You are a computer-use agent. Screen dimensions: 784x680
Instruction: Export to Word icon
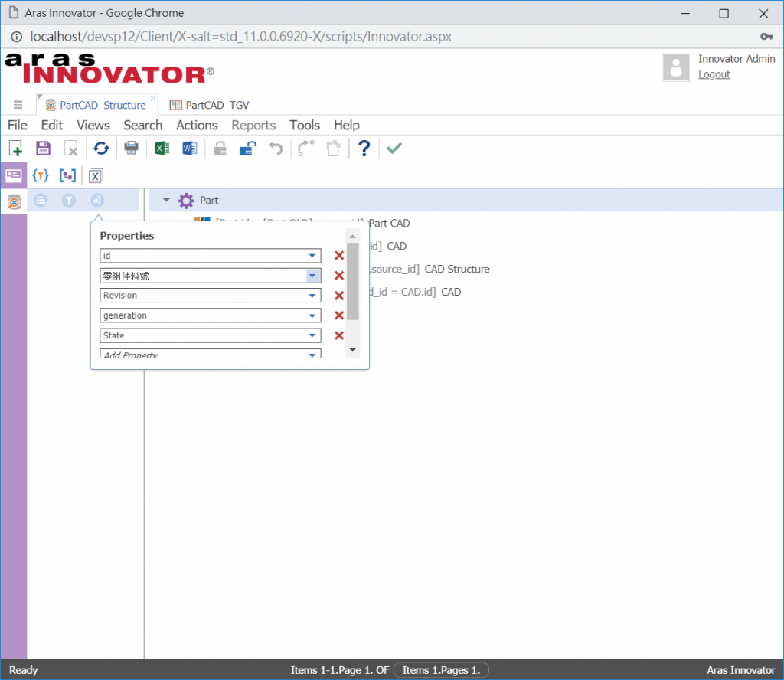point(190,149)
